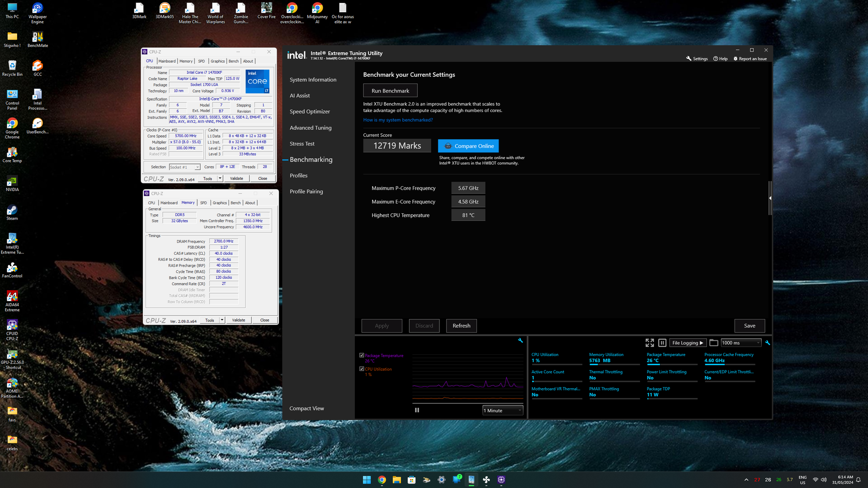Open File Explorer from taskbar
This screenshot has width=868, height=488.
(397, 480)
